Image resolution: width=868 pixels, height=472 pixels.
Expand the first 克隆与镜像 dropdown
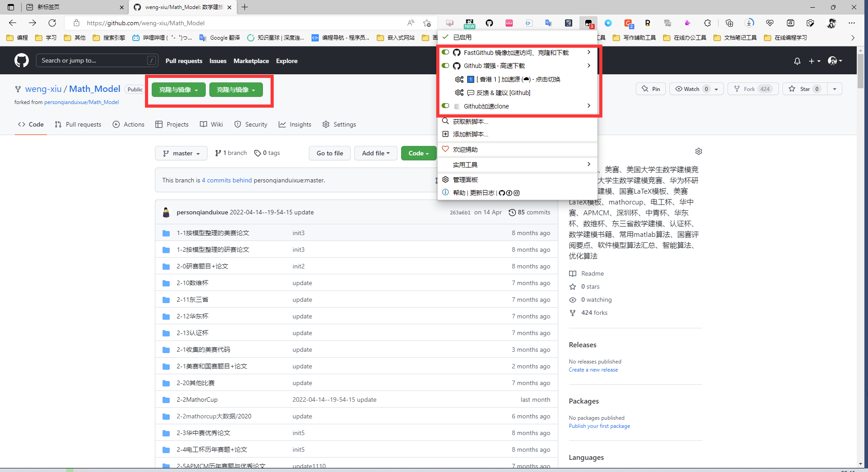(179, 90)
